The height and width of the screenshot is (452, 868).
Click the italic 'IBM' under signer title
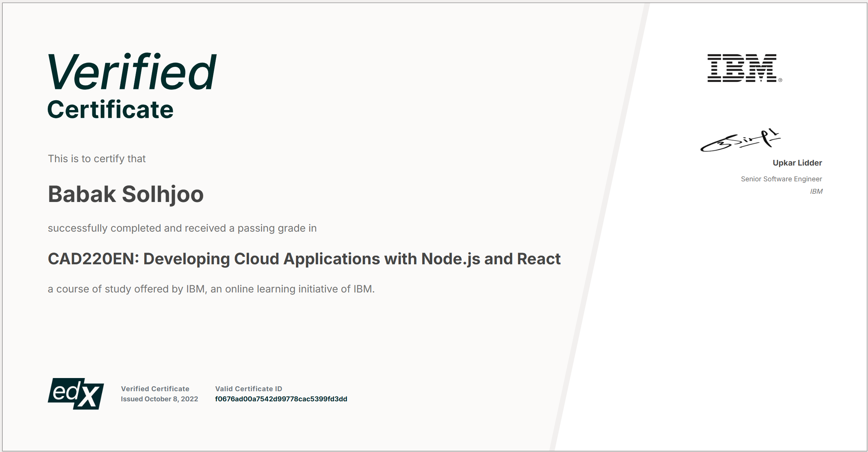coord(816,191)
